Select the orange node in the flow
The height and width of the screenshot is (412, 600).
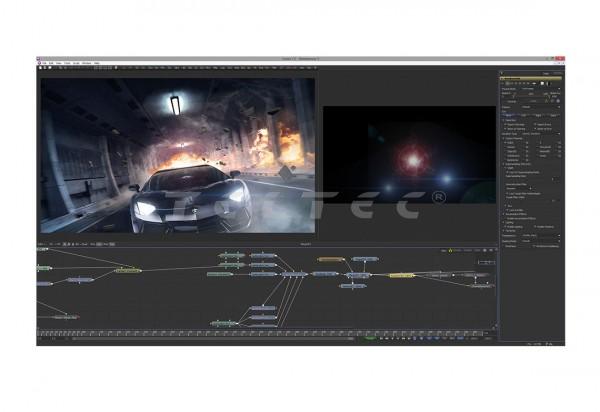331,259
